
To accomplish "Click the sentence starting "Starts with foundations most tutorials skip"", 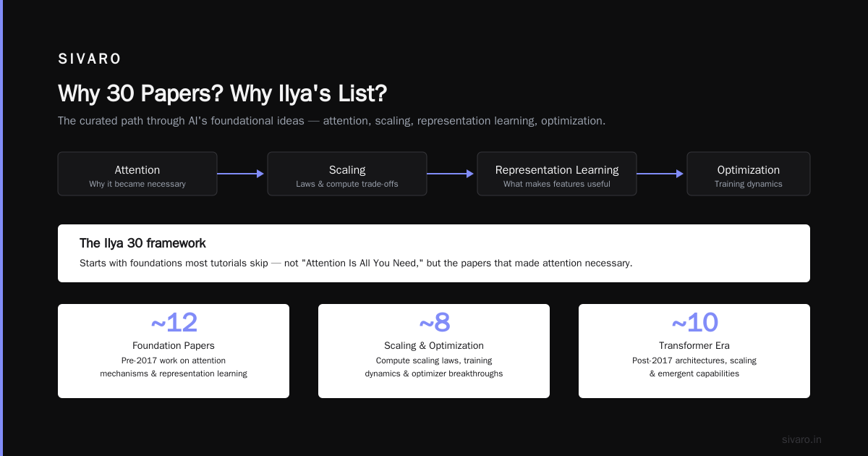I will point(356,263).
